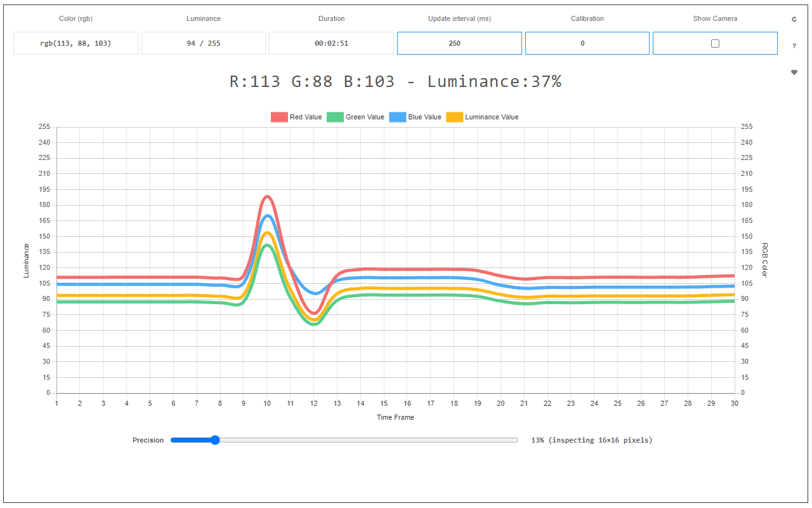Open the help question mark icon
Viewport: 812px width, 508px height.
[x=794, y=46]
